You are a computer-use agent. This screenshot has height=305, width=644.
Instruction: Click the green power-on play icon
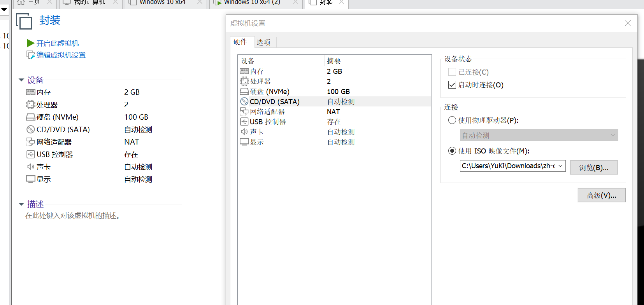[31, 43]
